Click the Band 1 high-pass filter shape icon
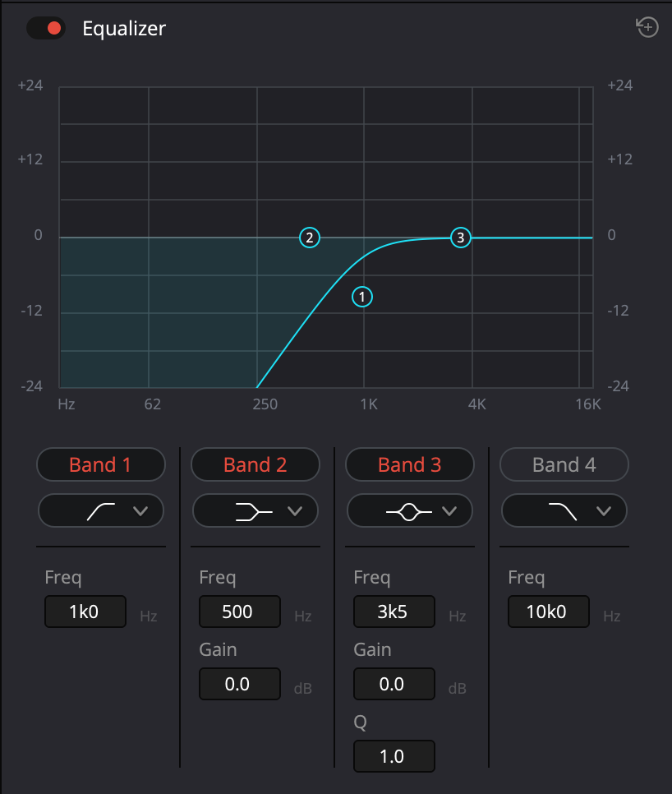Image resolution: width=672 pixels, height=794 pixels. (100, 511)
